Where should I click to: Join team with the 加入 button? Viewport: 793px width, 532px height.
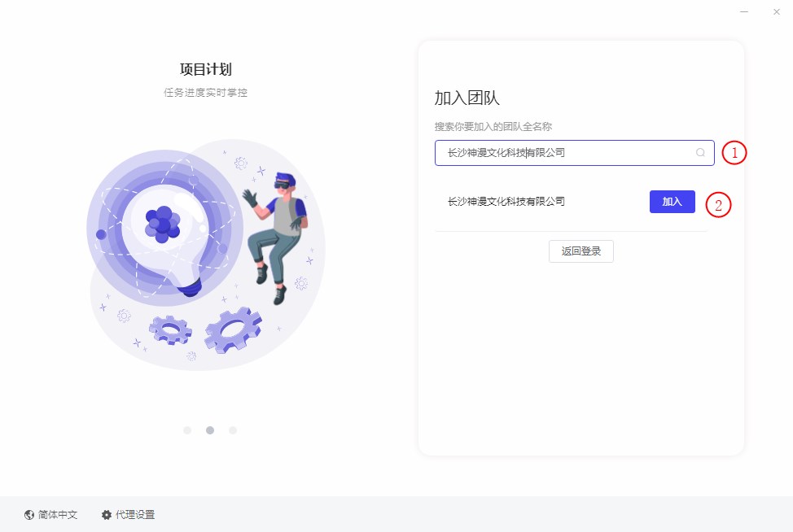(x=673, y=202)
